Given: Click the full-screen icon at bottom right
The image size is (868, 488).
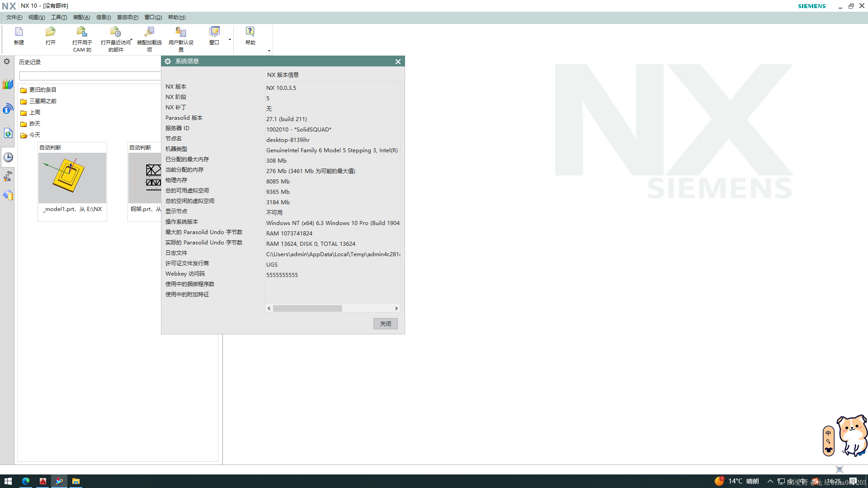Looking at the screenshot, I should [x=840, y=469].
